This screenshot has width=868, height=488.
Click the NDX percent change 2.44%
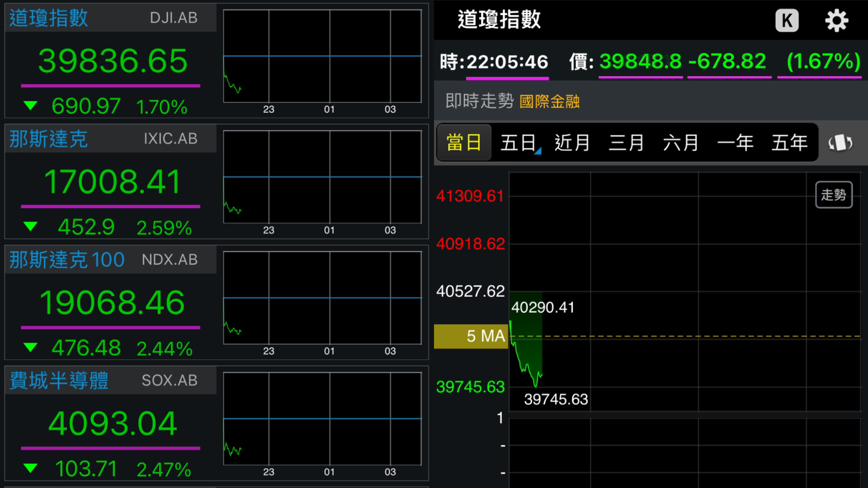point(165,349)
